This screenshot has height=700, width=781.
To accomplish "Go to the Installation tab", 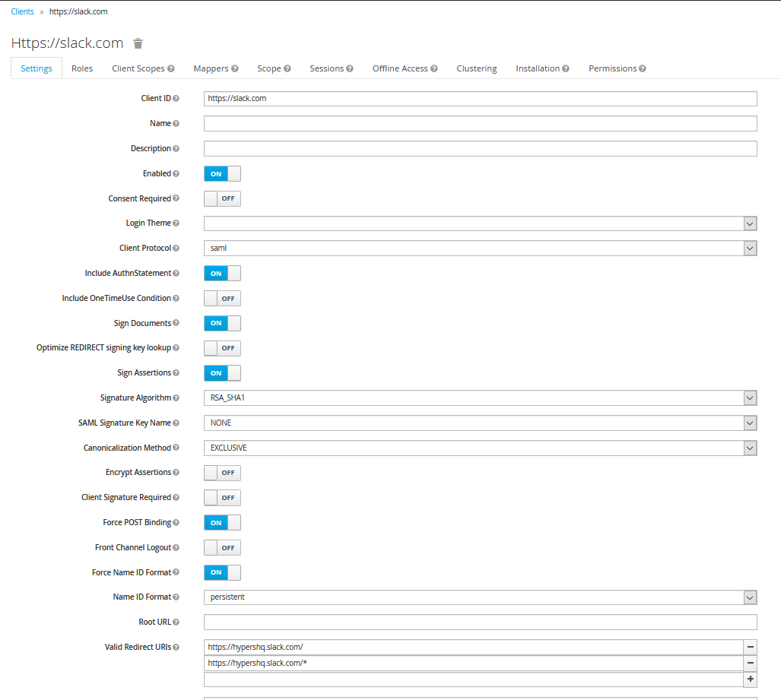I will point(542,68).
